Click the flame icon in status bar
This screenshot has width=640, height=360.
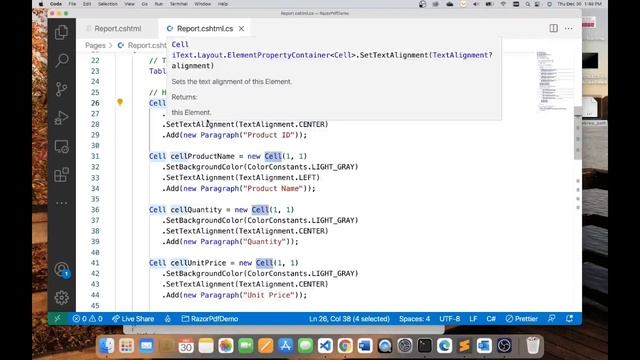(x=168, y=319)
